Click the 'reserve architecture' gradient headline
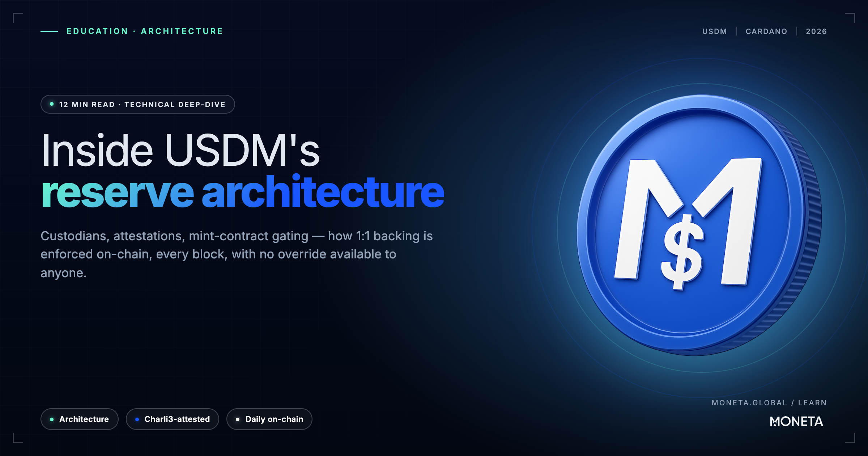Screen dimensions: 868x456 [x=243, y=192]
